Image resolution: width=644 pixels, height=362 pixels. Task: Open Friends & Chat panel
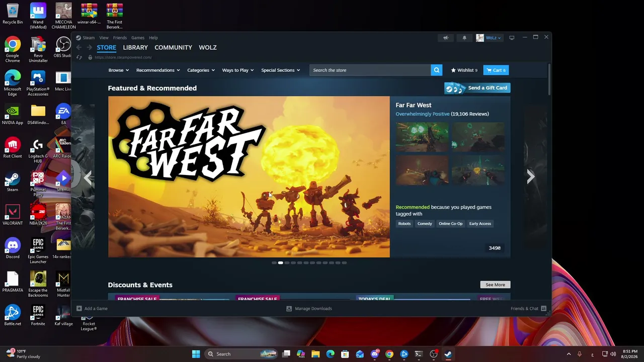(x=528, y=309)
